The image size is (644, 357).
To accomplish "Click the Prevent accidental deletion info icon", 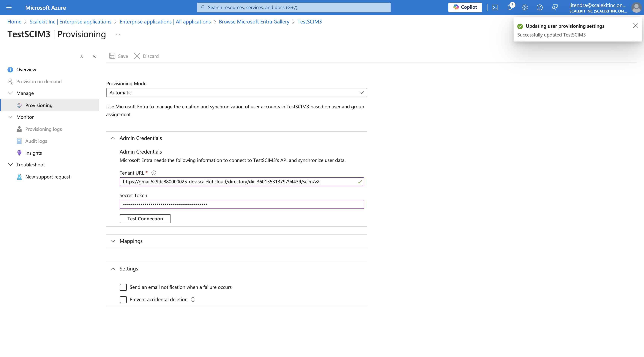I will pyautogui.click(x=193, y=299).
